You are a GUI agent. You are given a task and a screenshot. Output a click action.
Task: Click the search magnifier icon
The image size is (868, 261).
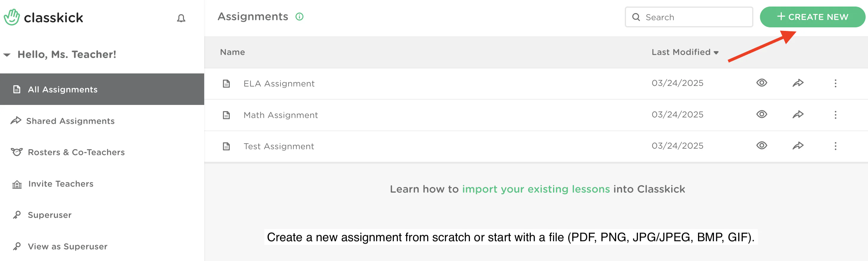[636, 17]
